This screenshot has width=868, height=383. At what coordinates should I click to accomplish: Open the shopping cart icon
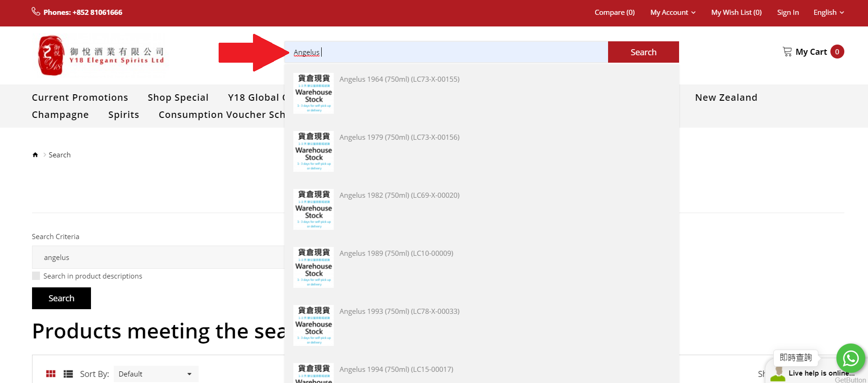[787, 52]
